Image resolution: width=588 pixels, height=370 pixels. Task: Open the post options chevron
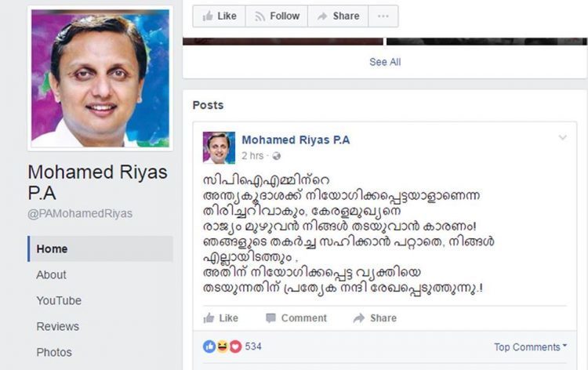click(x=562, y=138)
